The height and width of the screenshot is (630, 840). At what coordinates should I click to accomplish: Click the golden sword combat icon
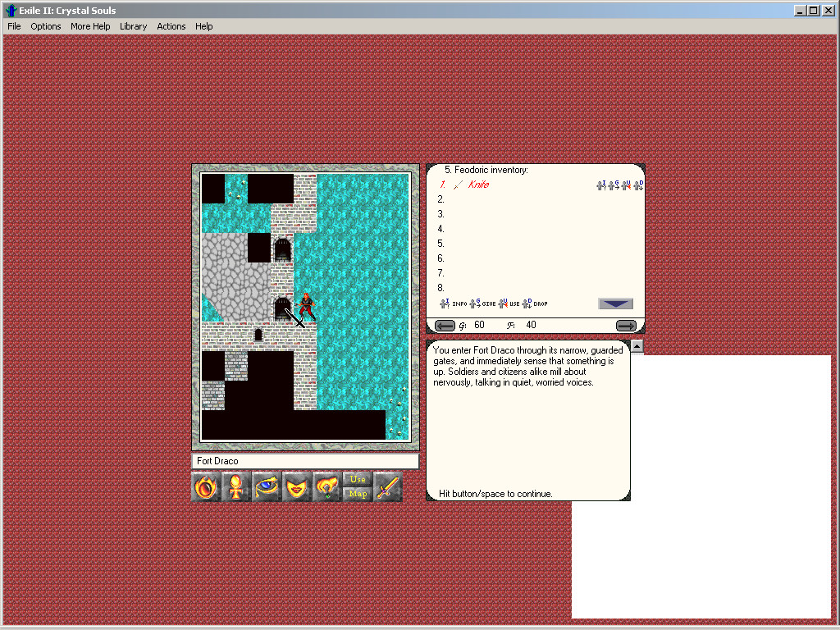pyautogui.click(x=387, y=487)
